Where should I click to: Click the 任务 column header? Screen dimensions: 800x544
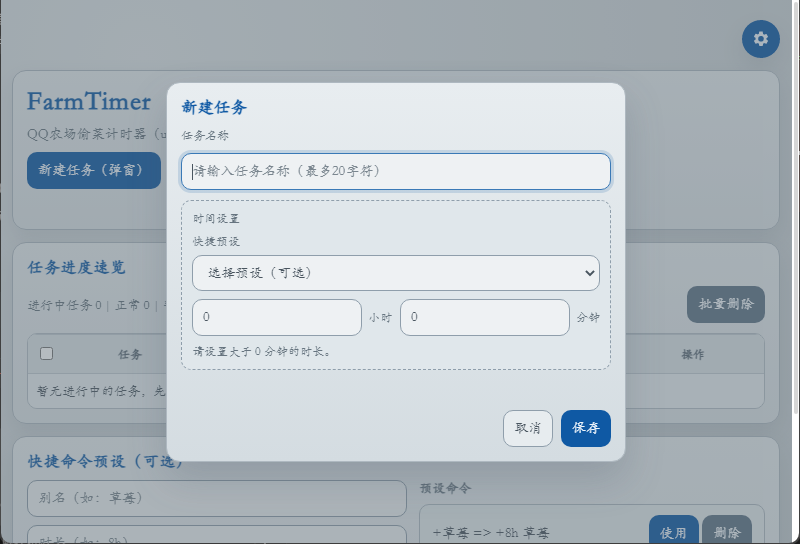point(130,354)
